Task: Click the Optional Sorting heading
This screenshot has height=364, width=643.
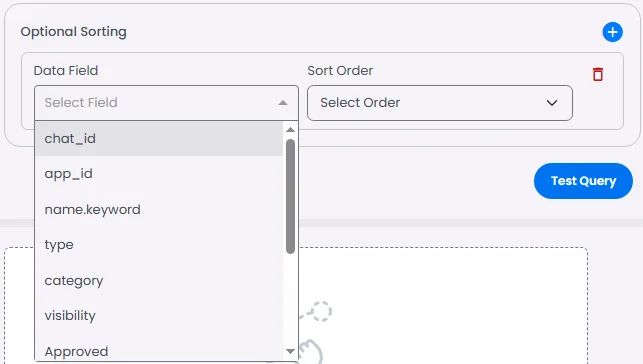Action: 73,32
